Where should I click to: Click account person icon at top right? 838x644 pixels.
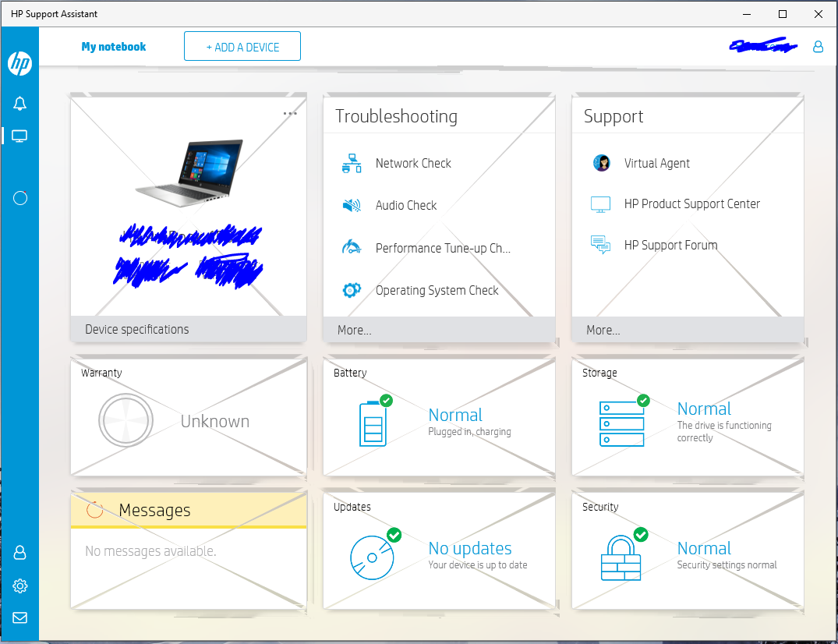coord(819,47)
